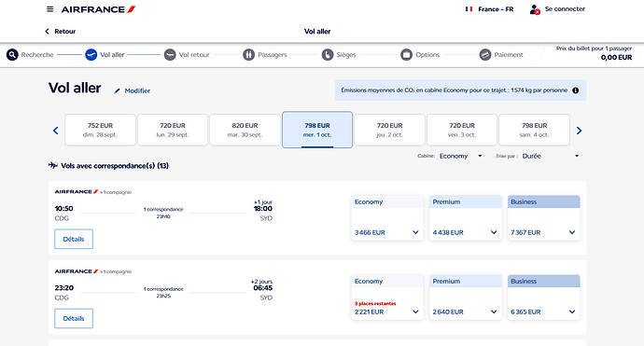Open the hamburger menu icon
Screen dimensions: 644x346
click(x=49, y=9)
